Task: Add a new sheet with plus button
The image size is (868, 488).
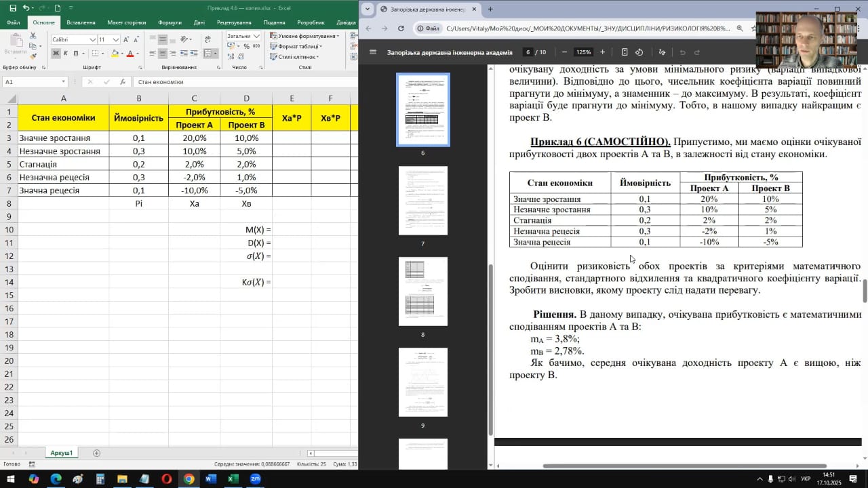Action: click(x=96, y=453)
